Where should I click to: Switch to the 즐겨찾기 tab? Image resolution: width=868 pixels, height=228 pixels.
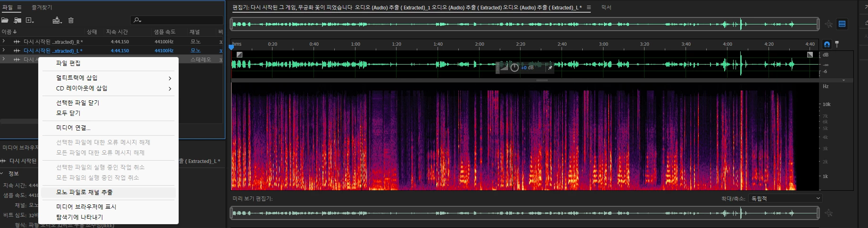(x=42, y=8)
